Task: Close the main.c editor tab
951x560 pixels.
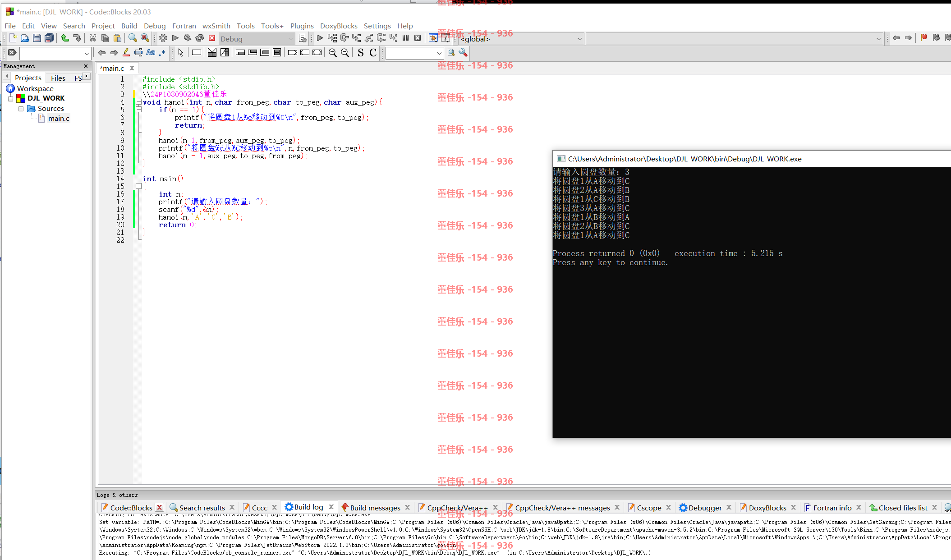Action: click(132, 68)
